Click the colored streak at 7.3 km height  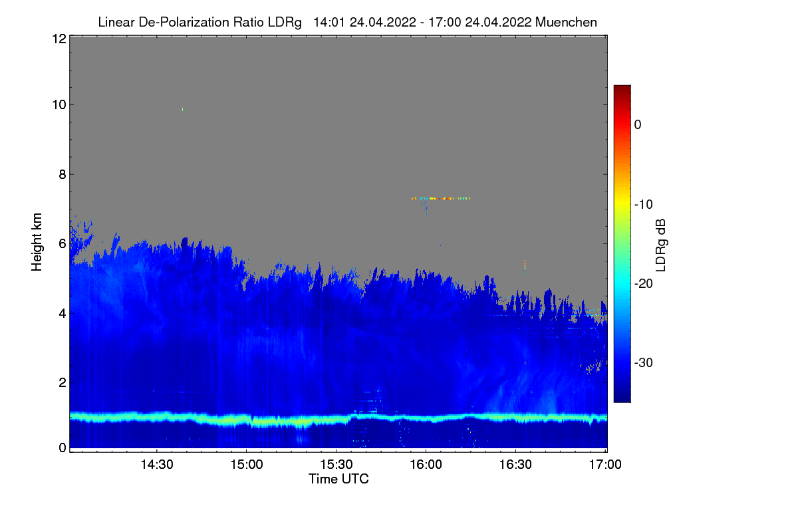pos(441,198)
